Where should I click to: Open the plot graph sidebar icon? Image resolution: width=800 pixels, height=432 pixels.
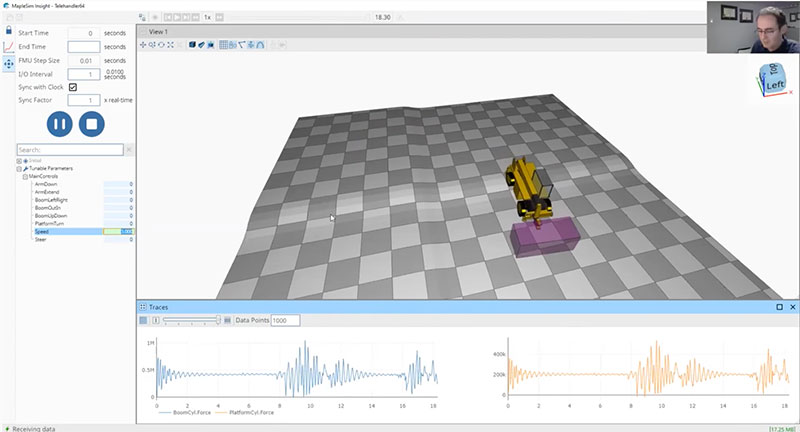pos(8,47)
